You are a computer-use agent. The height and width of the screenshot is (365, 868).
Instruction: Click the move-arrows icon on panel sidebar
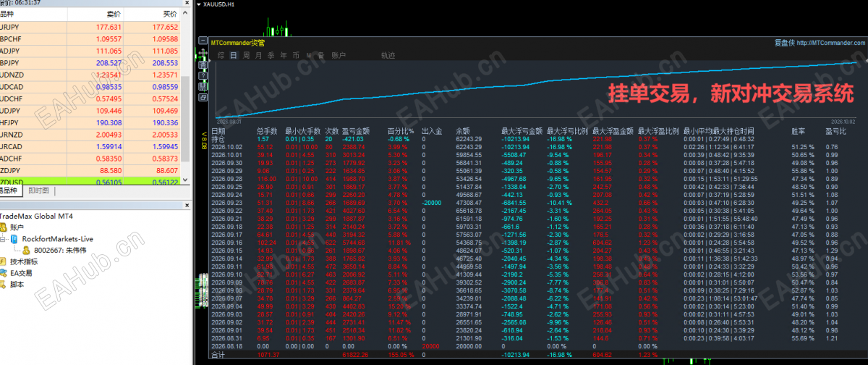[x=203, y=52]
